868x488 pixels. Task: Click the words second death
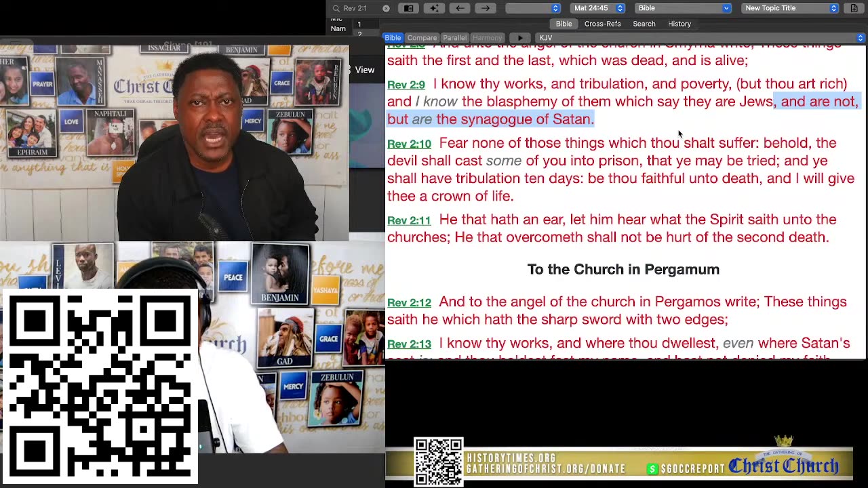coord(782,237)
